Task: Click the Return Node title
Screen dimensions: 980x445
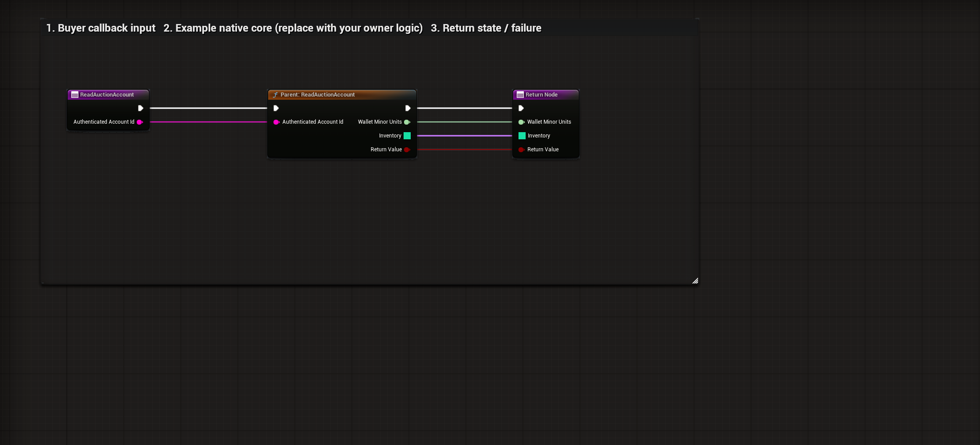Action: pyautogui.click(x=541, y=95)
